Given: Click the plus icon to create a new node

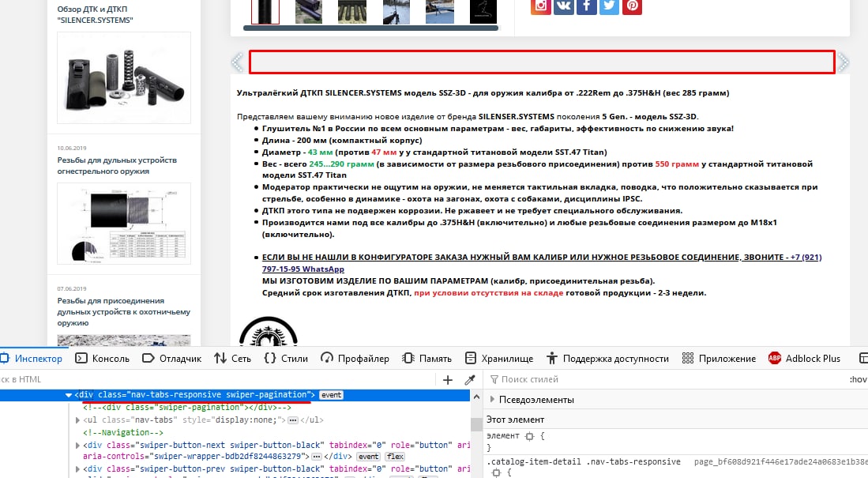Looking at the screenshot, I should [x=448, y=379].
